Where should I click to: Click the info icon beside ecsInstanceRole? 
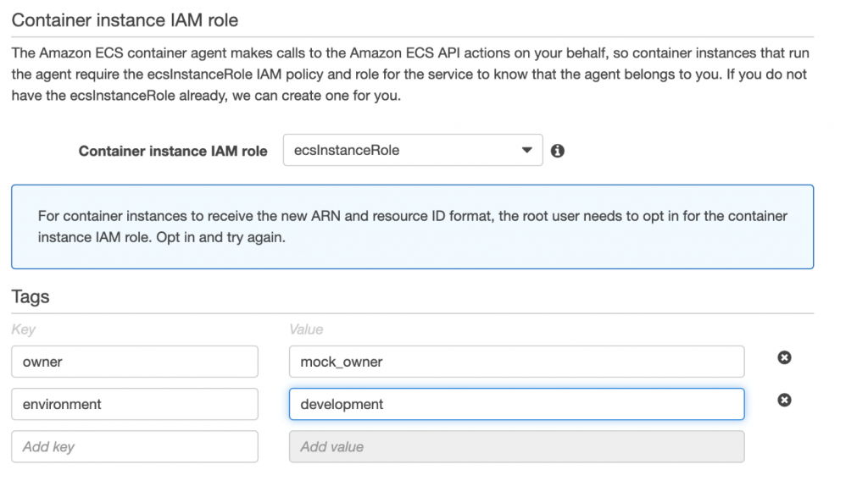(x=558, y=151)
